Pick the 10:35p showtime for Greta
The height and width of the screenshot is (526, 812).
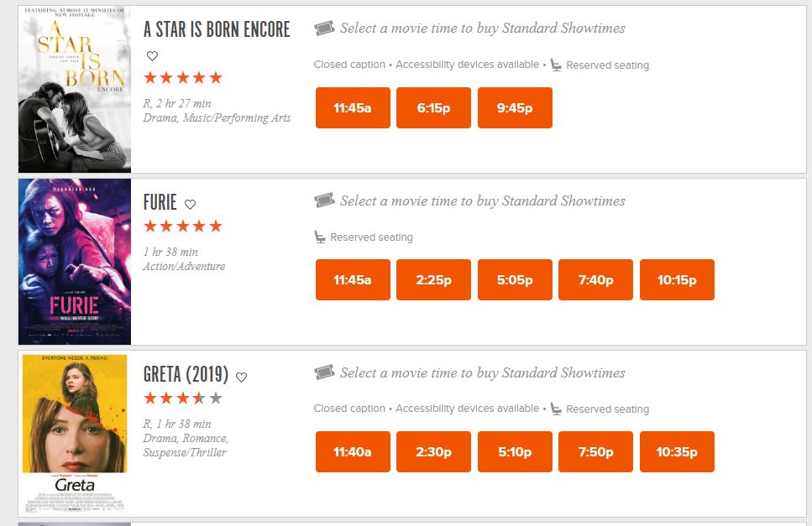coord(677,452)
